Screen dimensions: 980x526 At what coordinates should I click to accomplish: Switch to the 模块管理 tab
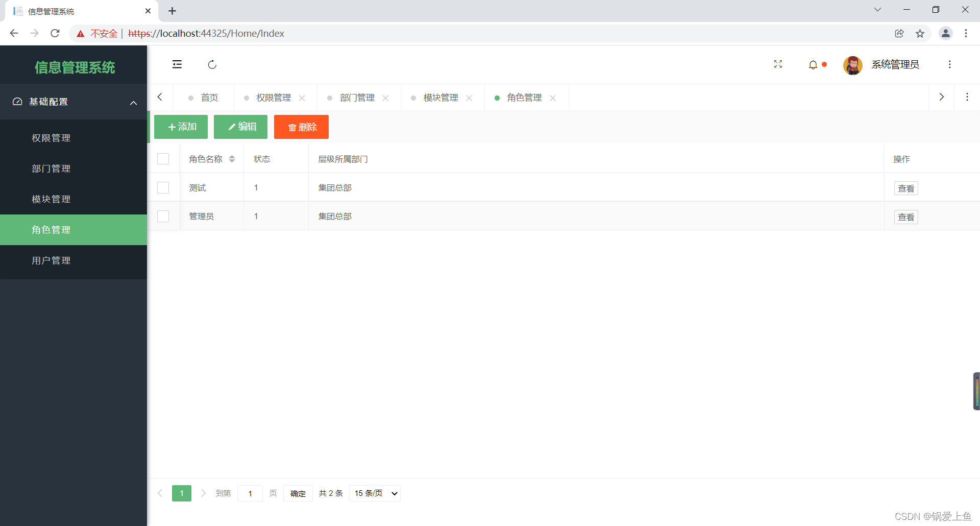click(441, 98)
